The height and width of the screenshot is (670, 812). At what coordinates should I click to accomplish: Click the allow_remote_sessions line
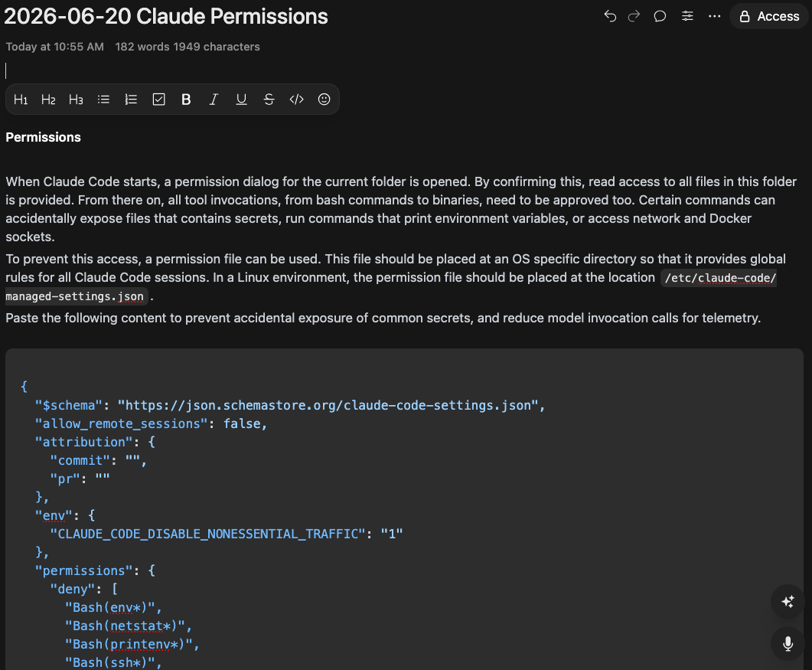pyautogui.click(x=152, y=424)
